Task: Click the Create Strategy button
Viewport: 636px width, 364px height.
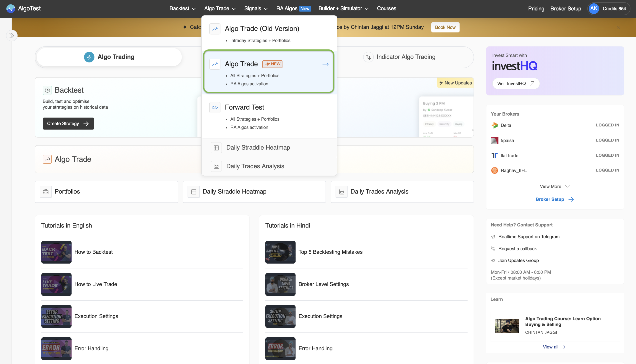Action: [68, 124]
